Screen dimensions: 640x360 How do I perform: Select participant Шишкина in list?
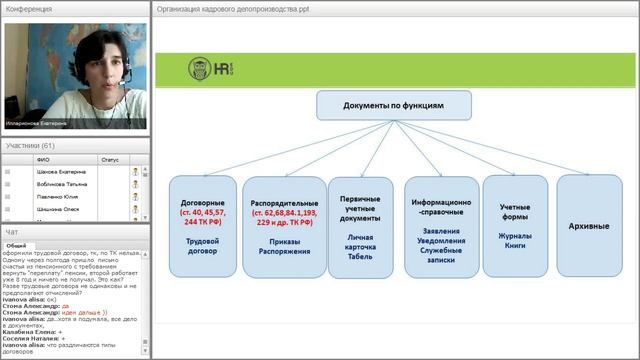[58, 209]
